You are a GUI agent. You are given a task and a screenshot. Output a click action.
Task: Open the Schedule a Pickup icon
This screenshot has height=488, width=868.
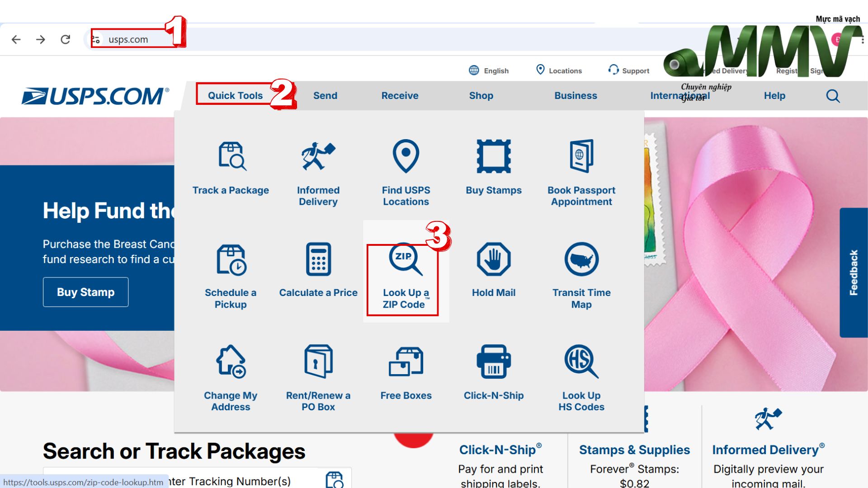point(231,260)
